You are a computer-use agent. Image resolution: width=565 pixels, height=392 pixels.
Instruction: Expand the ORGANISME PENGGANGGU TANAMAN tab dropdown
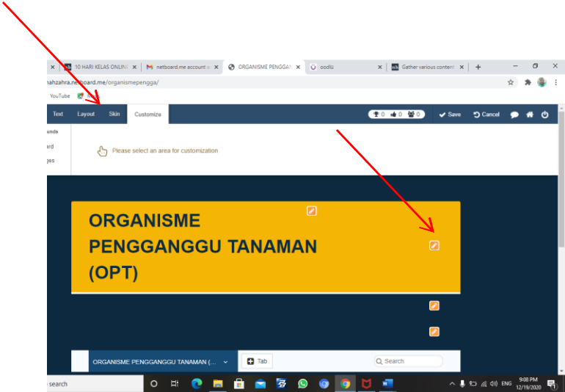pyautogui.click(x=225, y=361)
